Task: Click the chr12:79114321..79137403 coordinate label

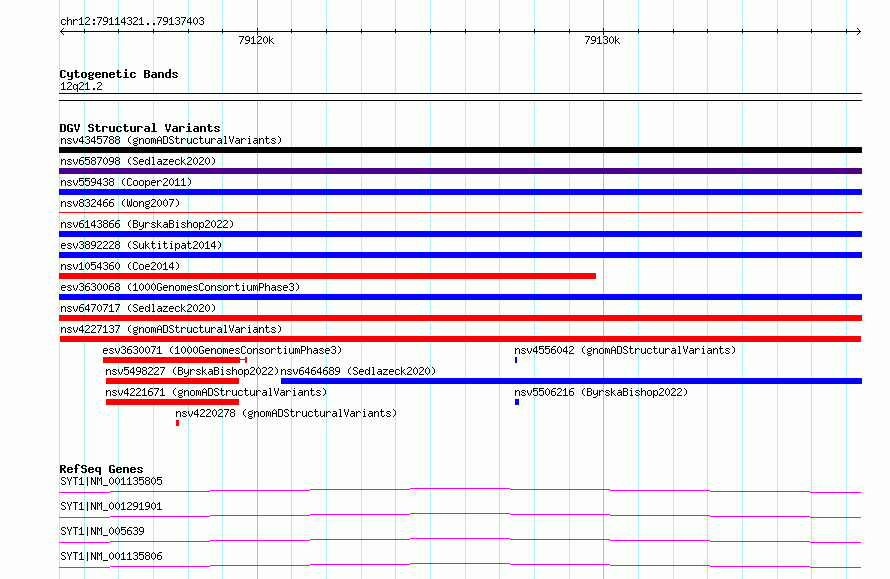Action: 132,21
